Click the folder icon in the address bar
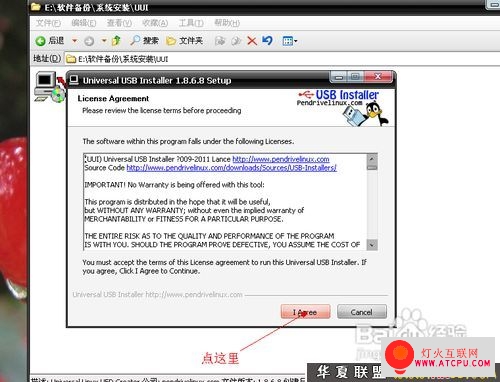500x382 pixels. [71, 59]
